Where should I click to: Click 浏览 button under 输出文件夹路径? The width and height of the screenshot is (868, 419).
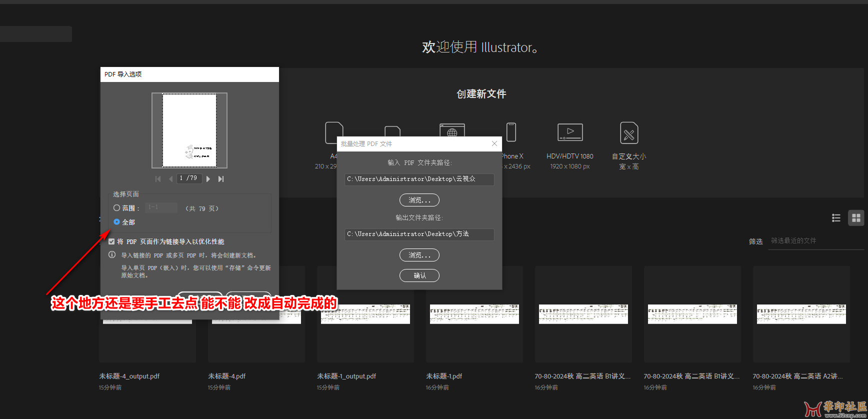coord(419,255)
